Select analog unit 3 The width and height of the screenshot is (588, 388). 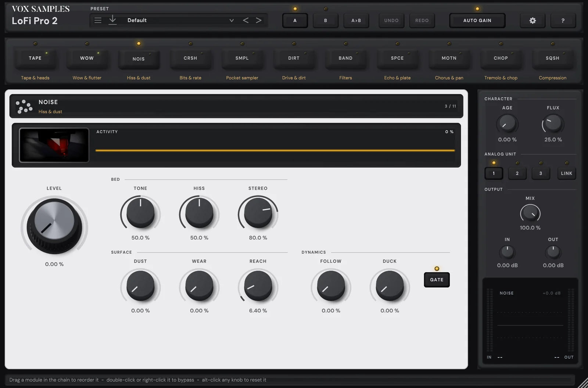tap(541, 173)
